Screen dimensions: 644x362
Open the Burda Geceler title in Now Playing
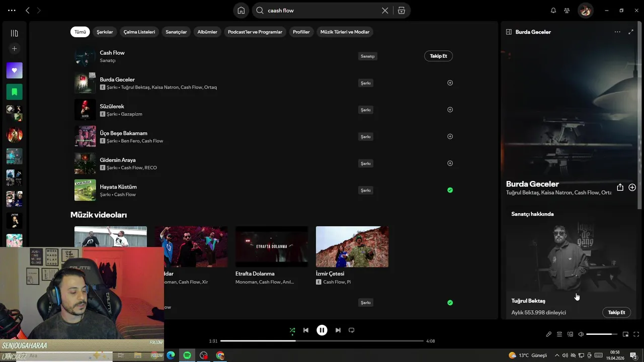[532, 184]
